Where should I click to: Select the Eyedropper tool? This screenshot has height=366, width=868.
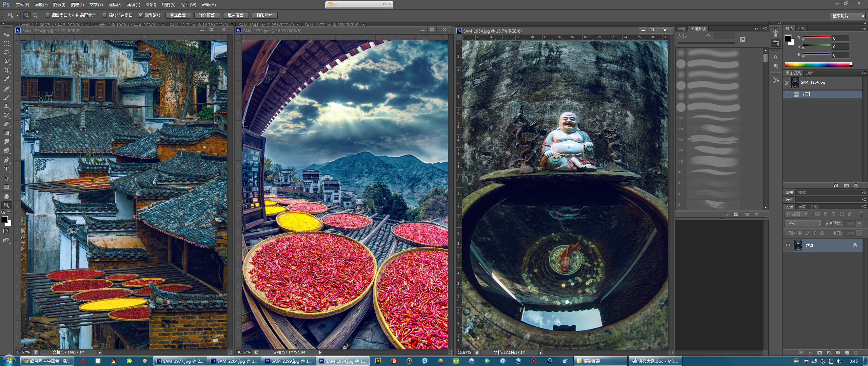click(6, 79)
